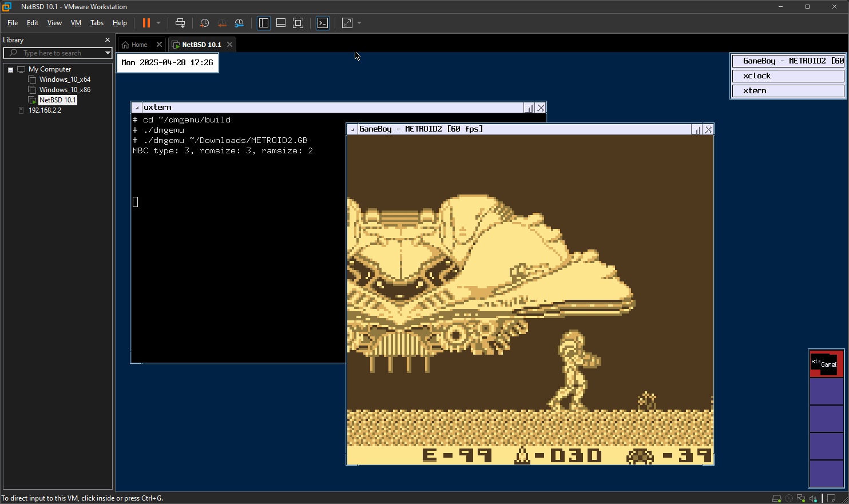Screen dimensions: 849x504
Task: Select xclock in the window list
Action: coord(788,76)
